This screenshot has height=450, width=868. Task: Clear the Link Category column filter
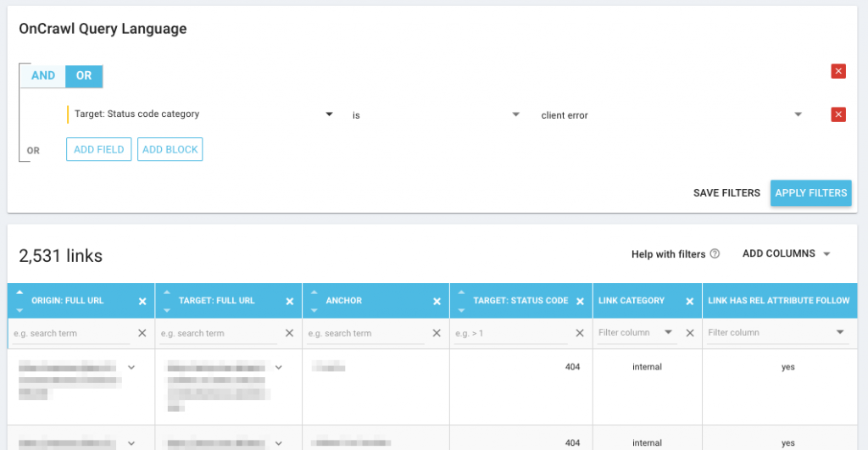(x=690, y=333)
